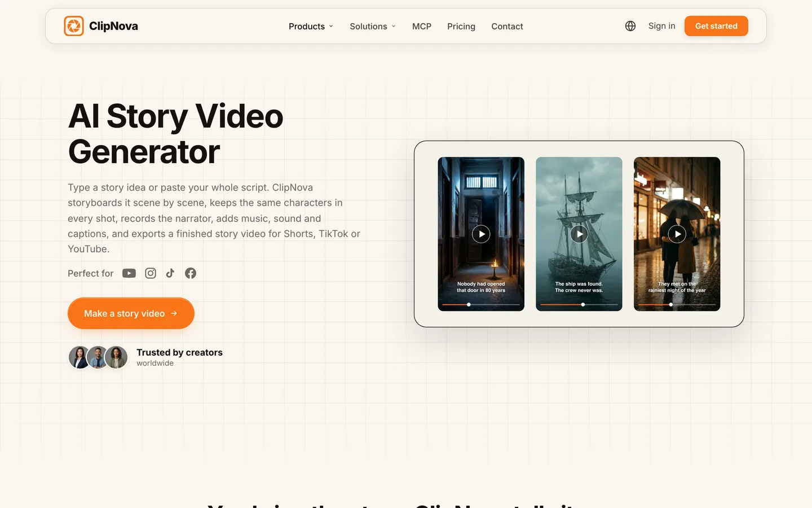Open the language globe selector

(x=630, y=26)
